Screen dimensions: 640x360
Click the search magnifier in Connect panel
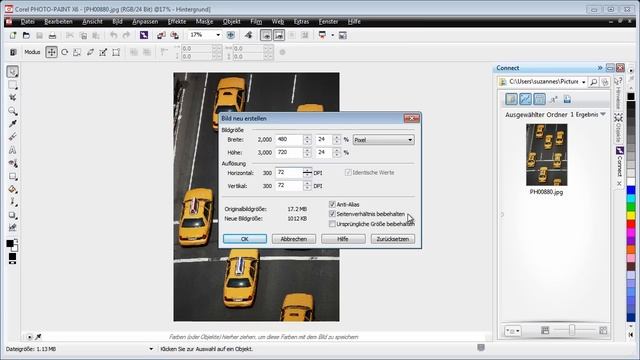pos(594,82)
